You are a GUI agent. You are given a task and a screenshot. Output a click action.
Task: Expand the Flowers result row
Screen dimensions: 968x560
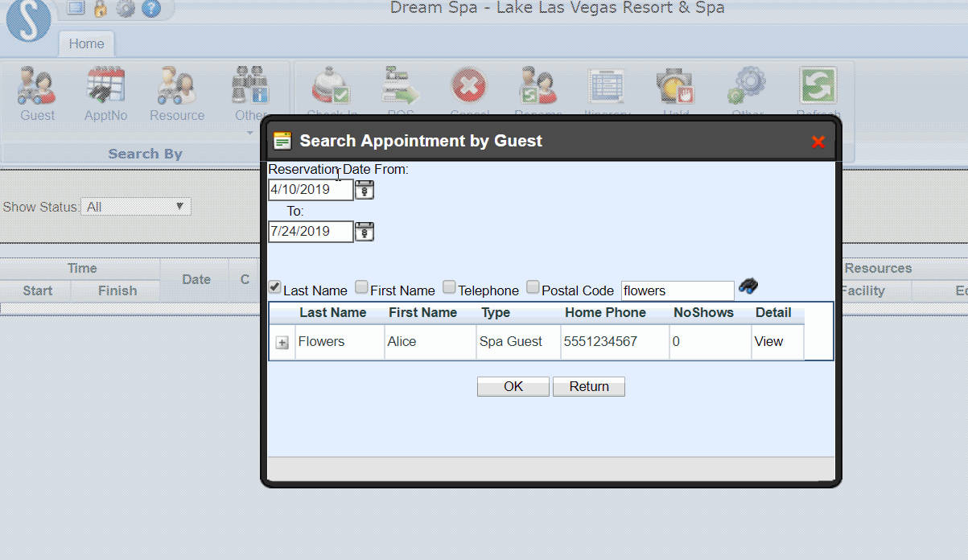tap(282, 342)
